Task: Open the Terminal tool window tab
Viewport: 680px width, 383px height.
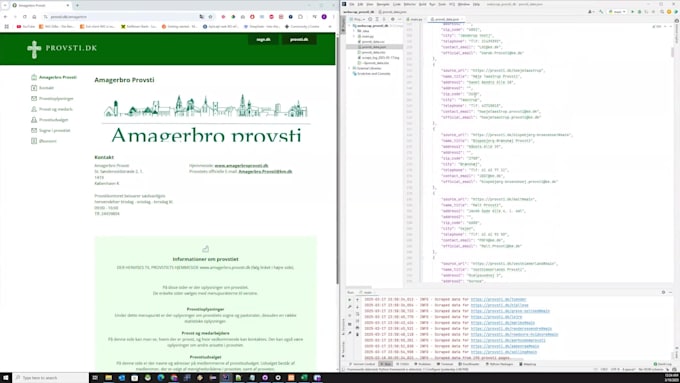Action: (446, 364)
